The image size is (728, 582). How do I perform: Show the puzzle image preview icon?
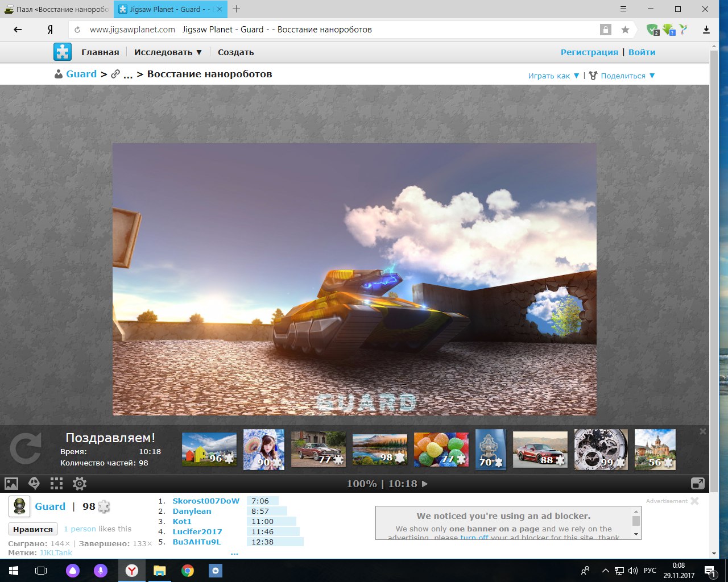[x=11, y=484]
